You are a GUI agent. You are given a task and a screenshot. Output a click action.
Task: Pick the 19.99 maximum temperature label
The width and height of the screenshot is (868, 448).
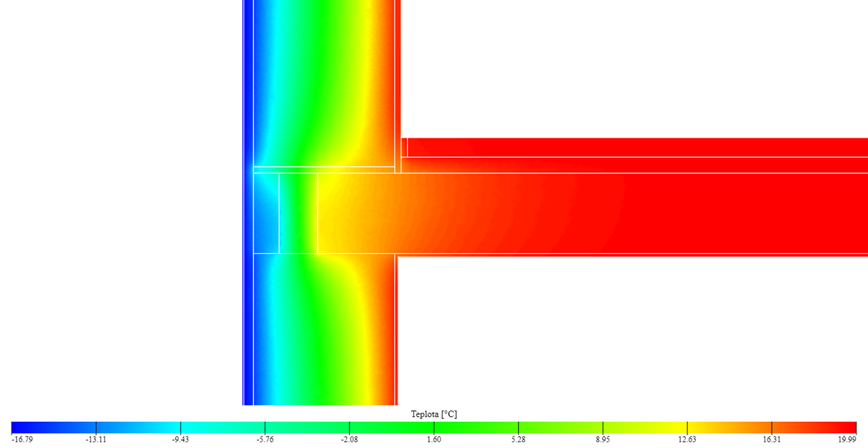tap(848, 439)
